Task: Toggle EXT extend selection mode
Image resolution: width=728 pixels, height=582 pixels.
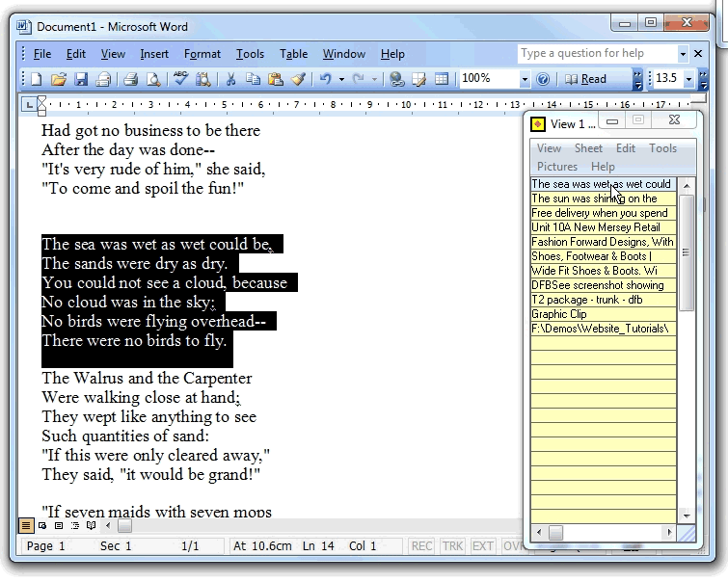Action: coord(482,546)
